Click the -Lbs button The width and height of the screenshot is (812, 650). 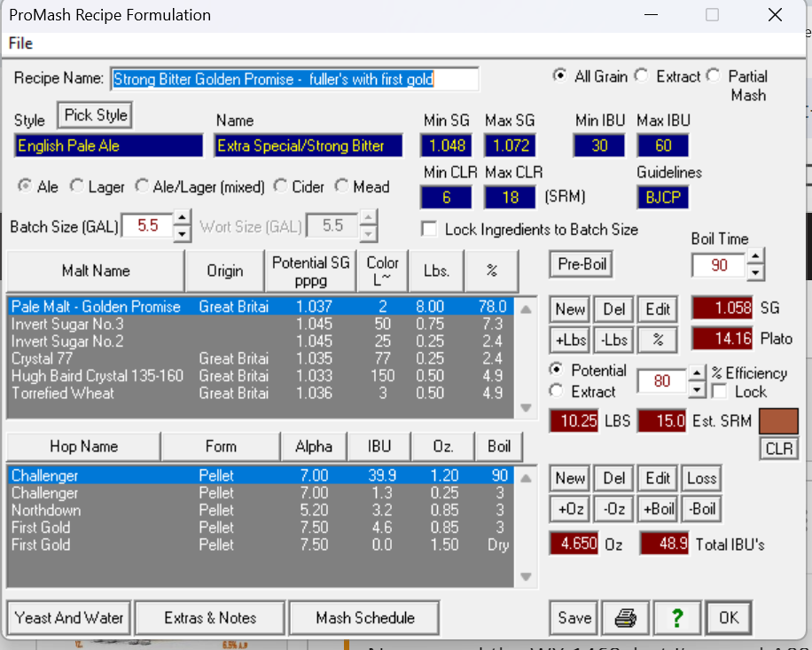click(x=613, y=341)
